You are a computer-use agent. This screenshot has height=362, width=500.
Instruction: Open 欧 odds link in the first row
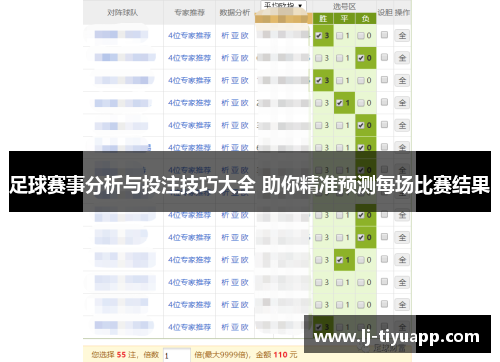pos(245,36)
